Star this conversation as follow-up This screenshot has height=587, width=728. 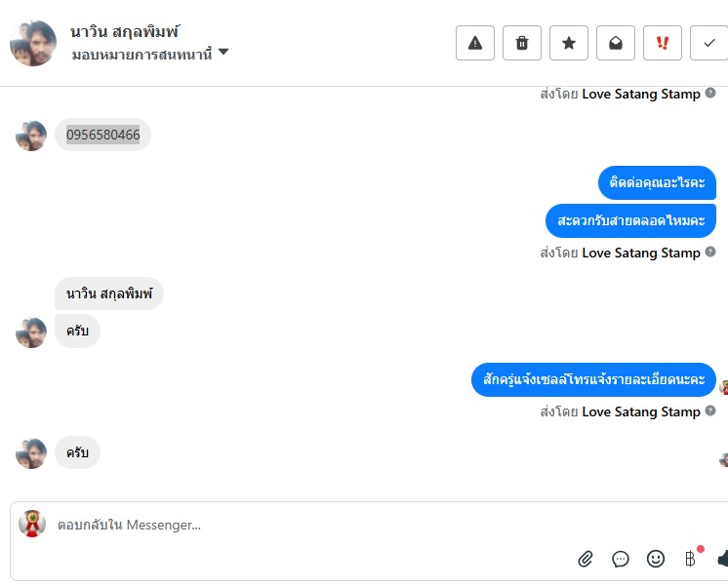[569, 43]
